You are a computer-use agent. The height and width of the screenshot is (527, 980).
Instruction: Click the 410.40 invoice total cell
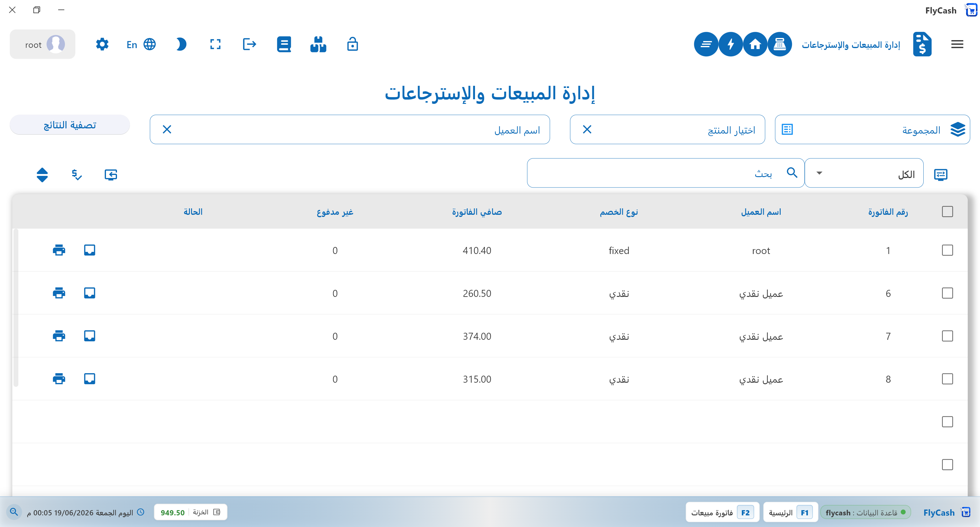pyautogui.click(x=477, y=250)
